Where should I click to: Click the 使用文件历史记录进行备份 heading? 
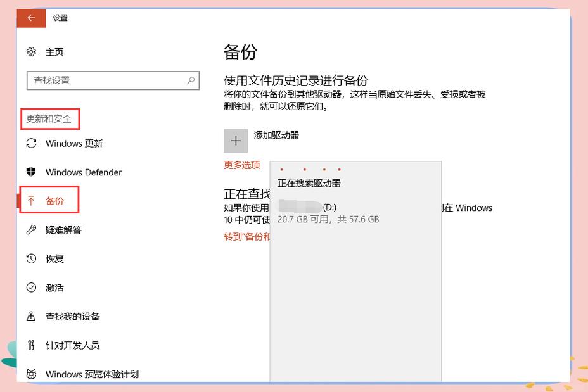[296, 80]
